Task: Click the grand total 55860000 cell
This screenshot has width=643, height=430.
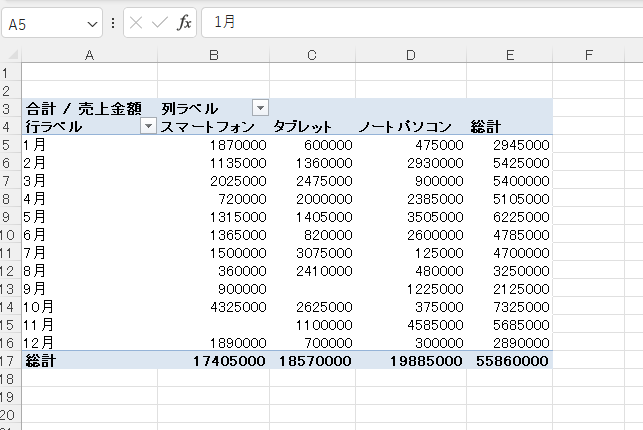Action: click(510, 361)
